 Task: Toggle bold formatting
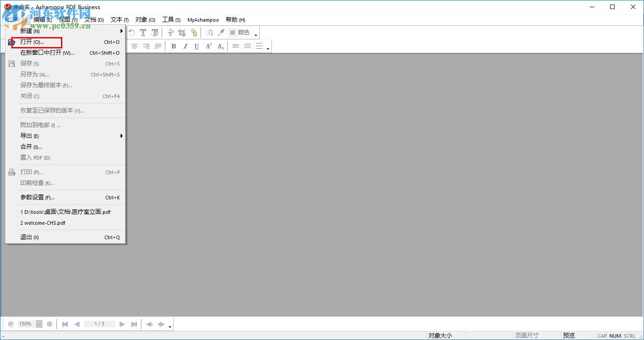click(x=174, y=46)
